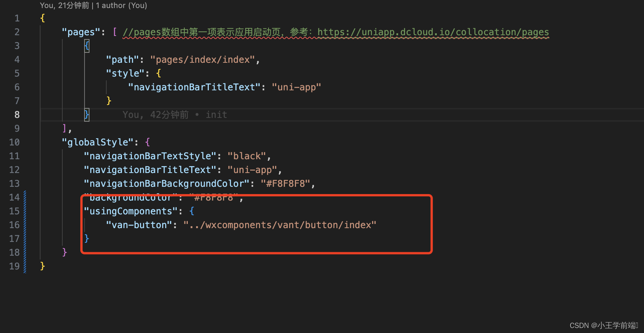The image size is (644, 333).
Task: Click the highlighted closing brace on line 8
Action: click(x=87, y=115)
